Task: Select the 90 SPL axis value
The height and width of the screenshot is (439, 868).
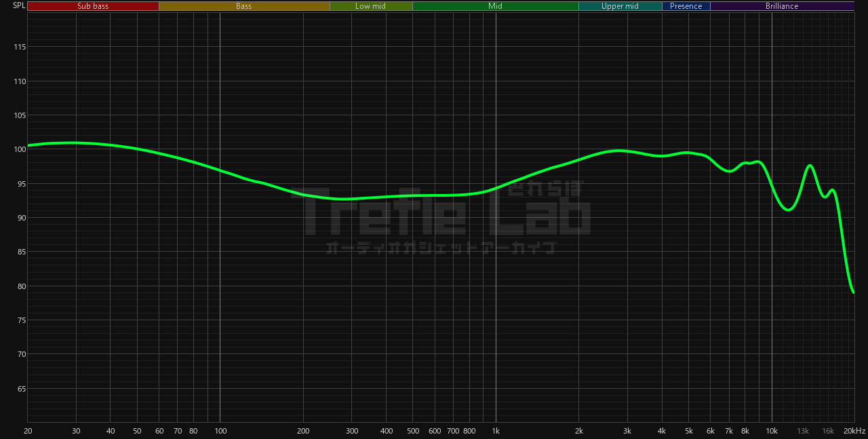Action: click(x=21, y=218)
